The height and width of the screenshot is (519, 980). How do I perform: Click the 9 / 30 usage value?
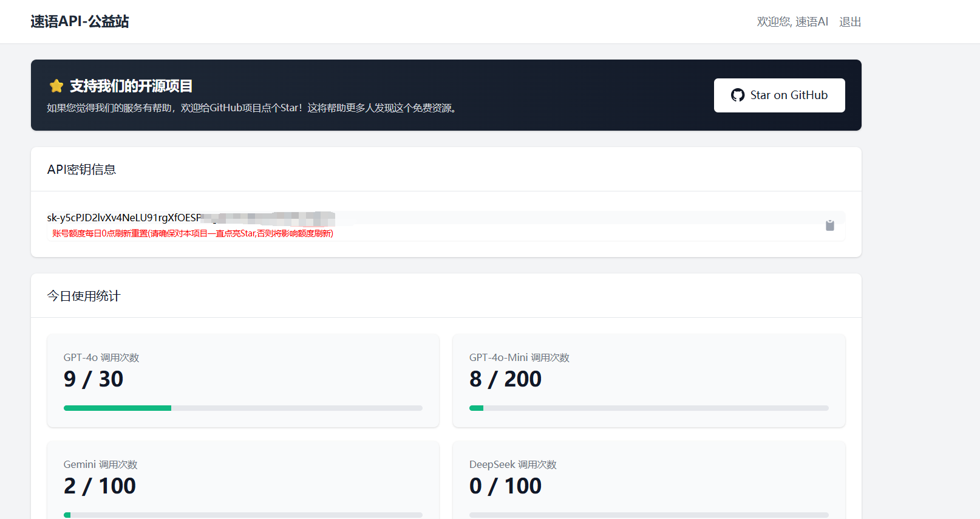(94, 379)
